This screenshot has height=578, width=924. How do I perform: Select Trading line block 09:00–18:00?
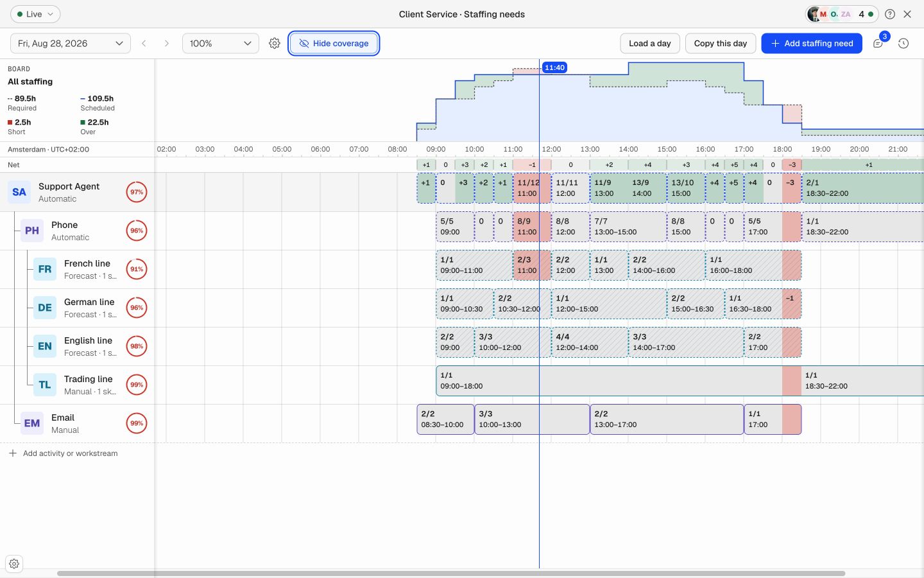(x=609, y=381)
